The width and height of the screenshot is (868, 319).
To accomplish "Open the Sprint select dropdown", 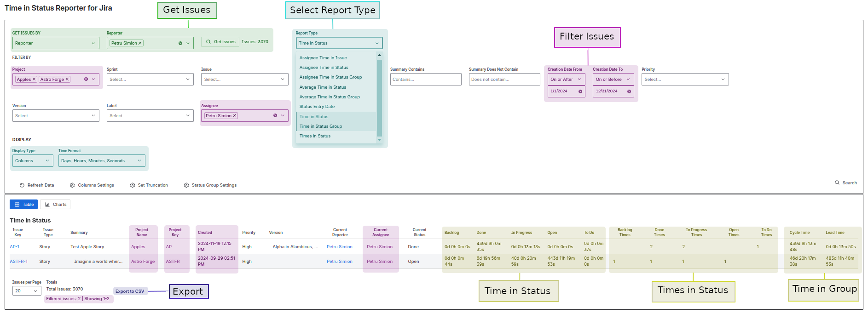I will pos(150,80).
